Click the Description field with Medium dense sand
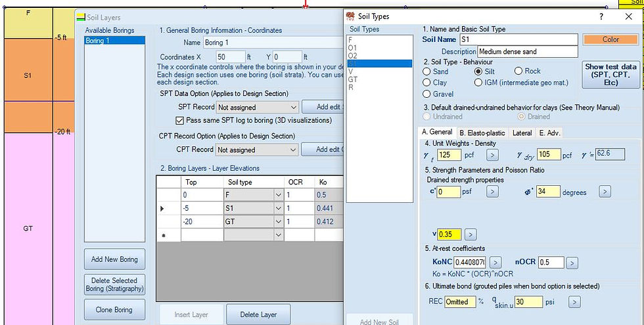Screen dimensions: 644x325 (528, 52)
